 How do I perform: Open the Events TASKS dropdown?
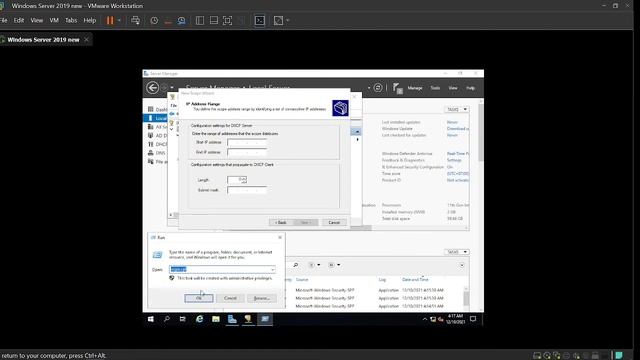[456, 252]
